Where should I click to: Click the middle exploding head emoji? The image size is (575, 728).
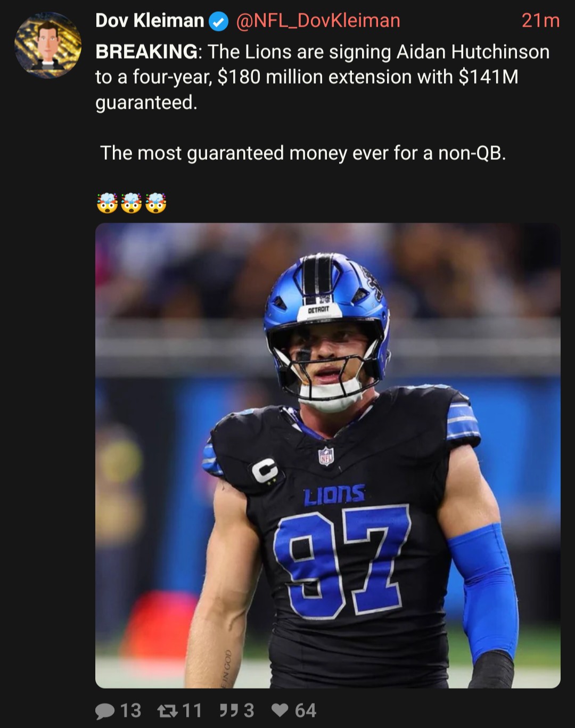(x=132, y=203)
